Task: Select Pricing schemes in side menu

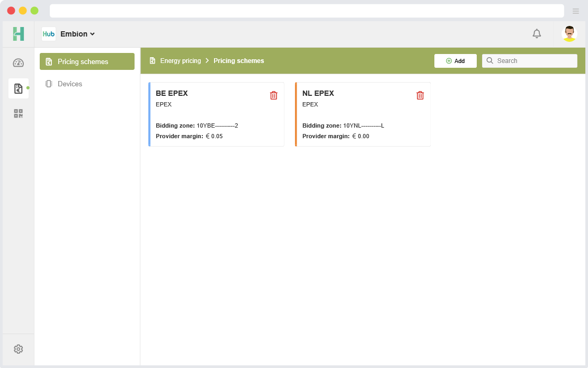Action: coord(87,61)
